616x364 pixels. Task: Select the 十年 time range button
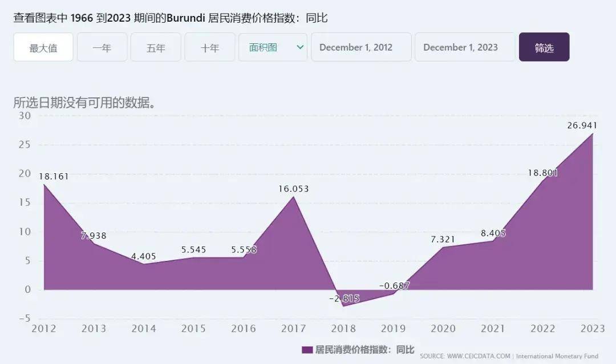click(x=209, y=47)
